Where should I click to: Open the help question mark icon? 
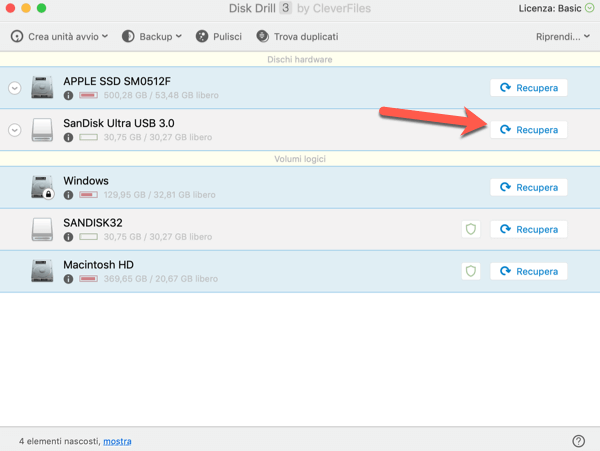click(579, 441)
